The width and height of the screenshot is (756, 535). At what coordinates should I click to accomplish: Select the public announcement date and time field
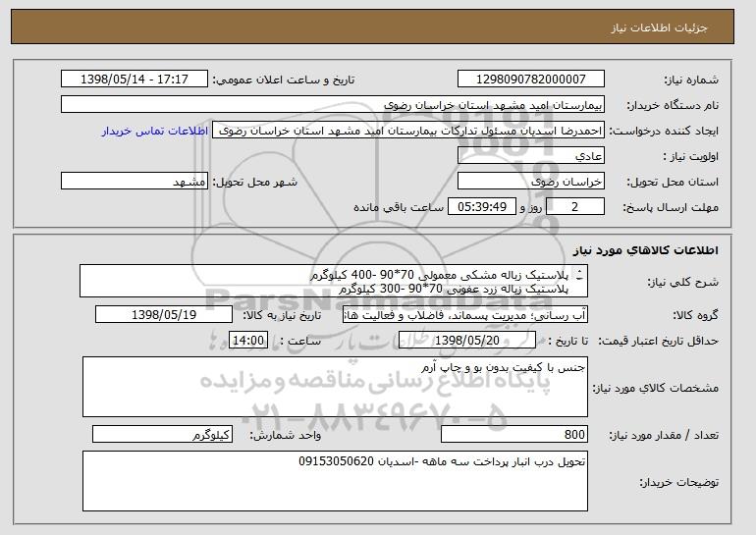point(135,80)
